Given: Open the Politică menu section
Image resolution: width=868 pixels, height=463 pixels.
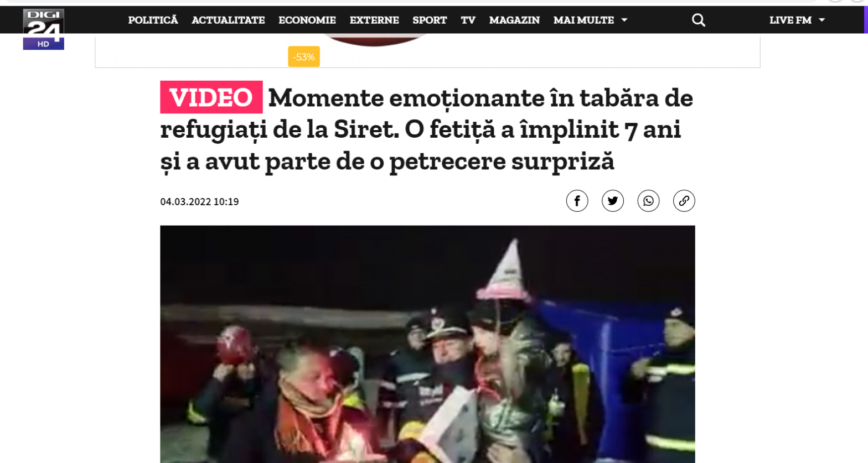Looking at the screenshot, I should 153,20.
